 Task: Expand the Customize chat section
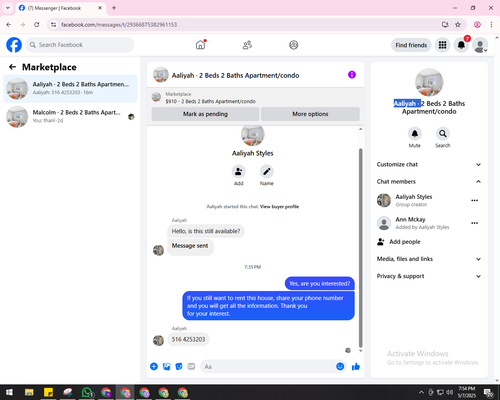click(x=429, y=164)
